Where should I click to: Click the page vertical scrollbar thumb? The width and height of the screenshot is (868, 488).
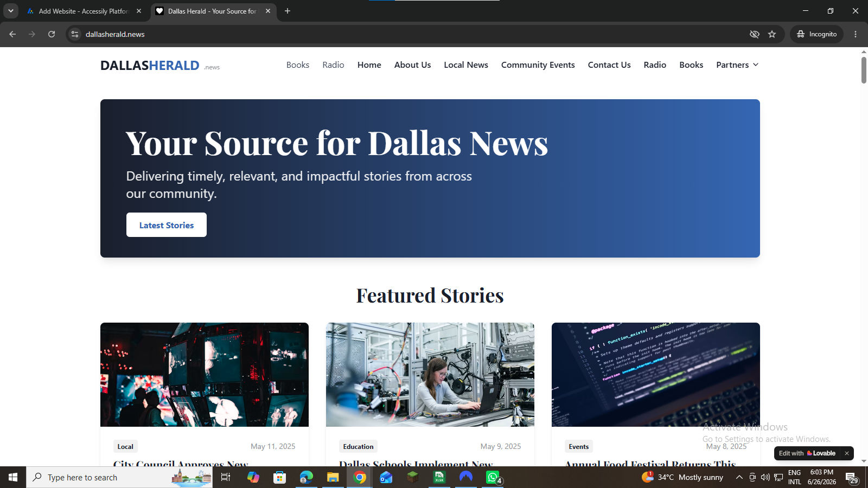(x=864, y=69)
